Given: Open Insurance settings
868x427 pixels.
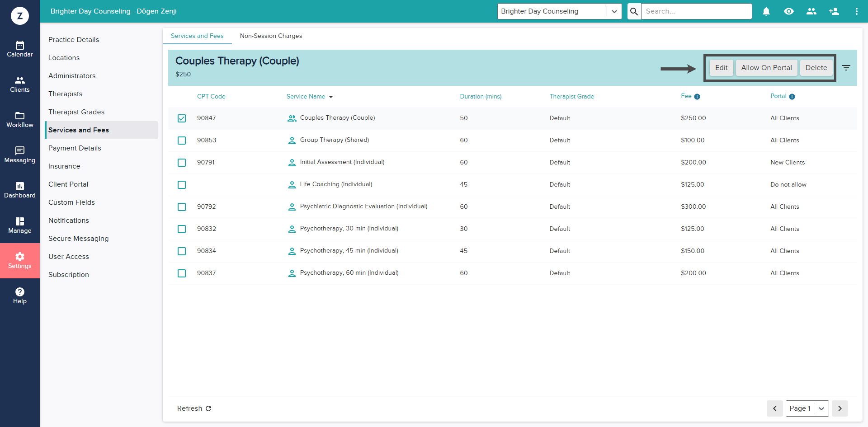Looking at the screenshot, I should [64, 166].
